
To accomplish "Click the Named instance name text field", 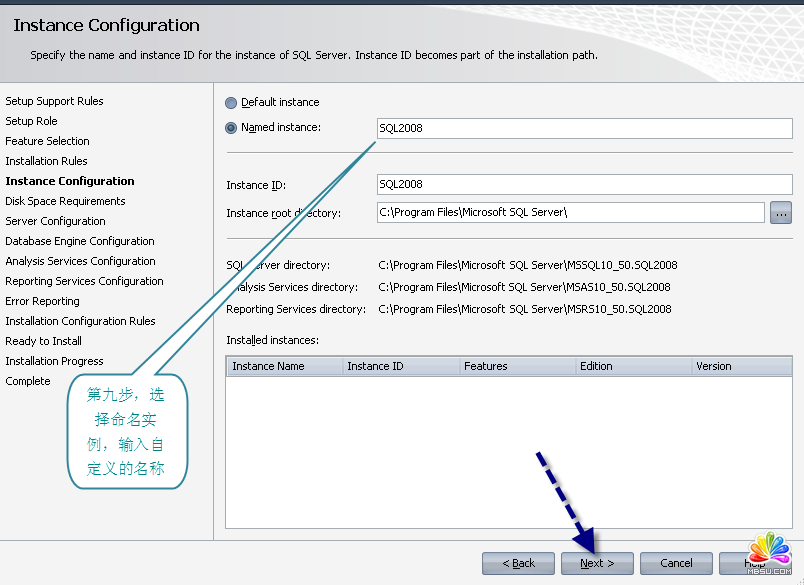I will pos(584,128).
